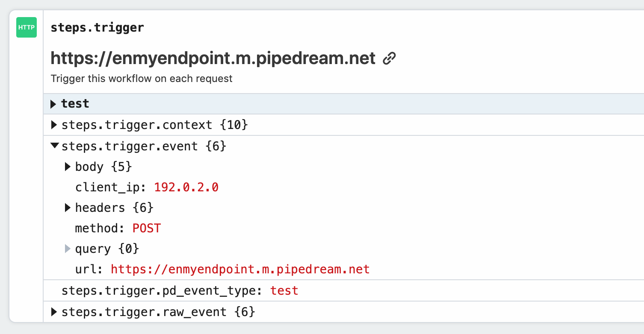This screenshot has width=644, height=334.
Task: Select the method value POST
Action: pyautogui.click(x=147, y=228)
